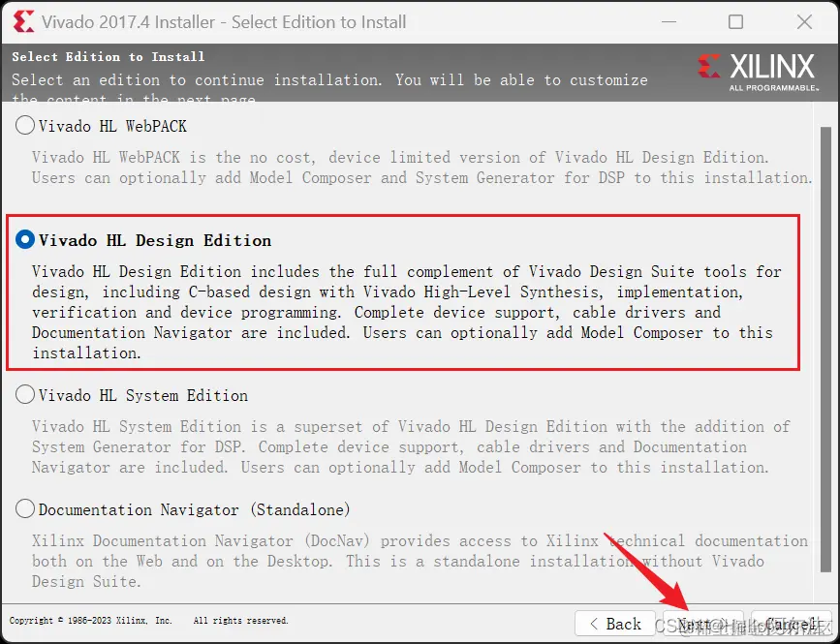Select Documentation Navigator (Standalone) radio button

pyautogui.click(x=25, y=509)
